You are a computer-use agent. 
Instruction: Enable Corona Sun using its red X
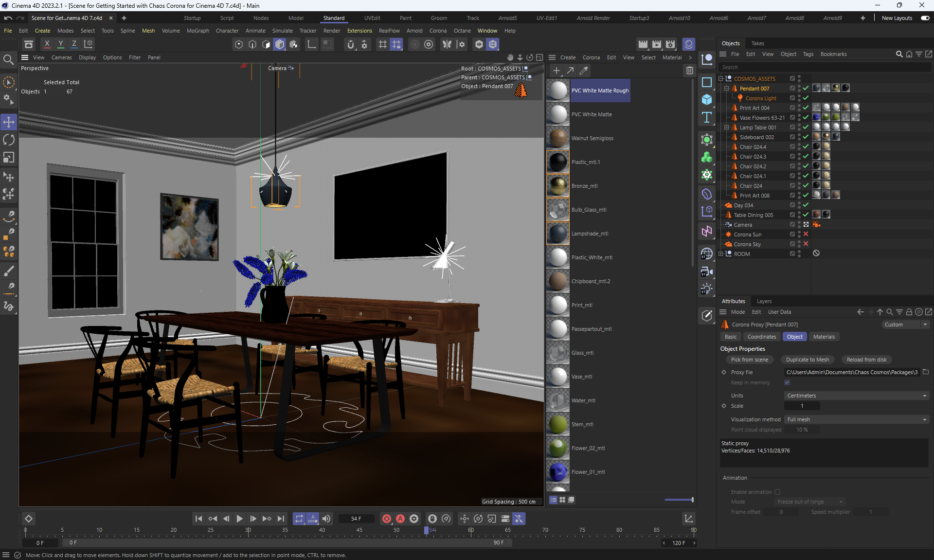coord(806,235)
